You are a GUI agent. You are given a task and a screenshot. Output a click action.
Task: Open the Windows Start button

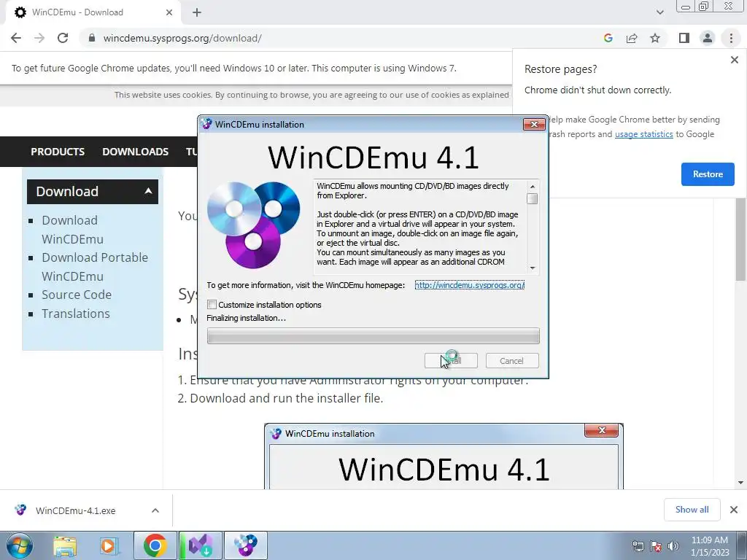(19, 545)
